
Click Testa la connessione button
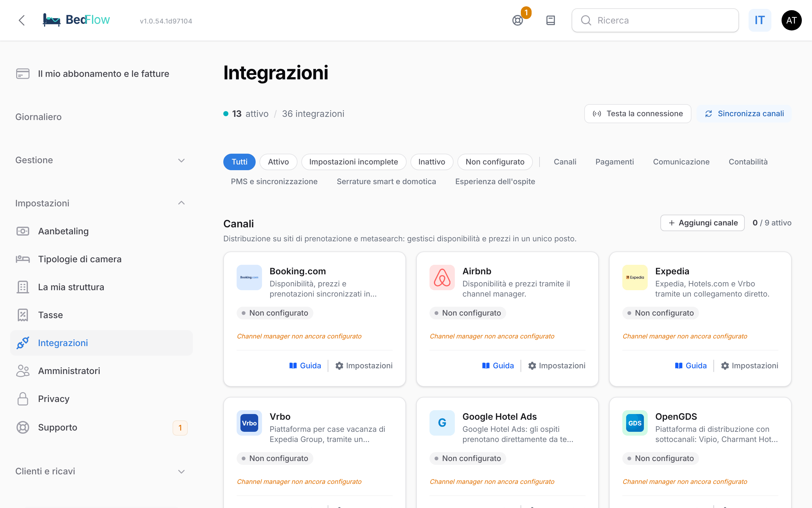click(638, 114)
